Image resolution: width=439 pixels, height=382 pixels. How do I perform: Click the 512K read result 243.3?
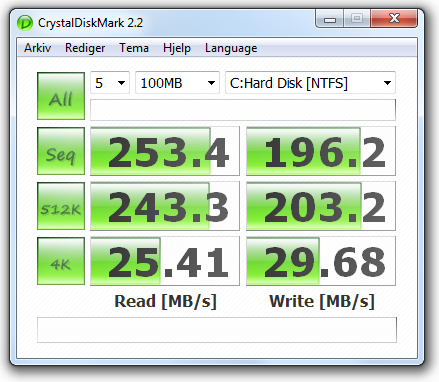(165, 206)
